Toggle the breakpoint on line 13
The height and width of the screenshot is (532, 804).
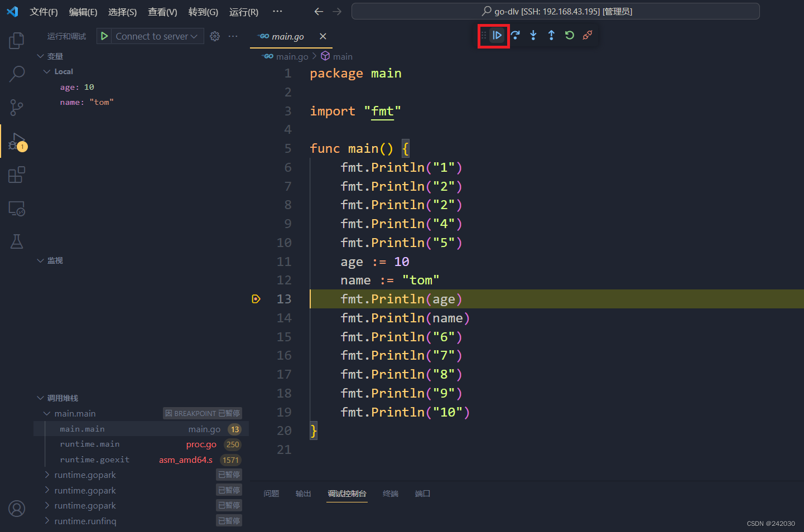coord(256,299)
